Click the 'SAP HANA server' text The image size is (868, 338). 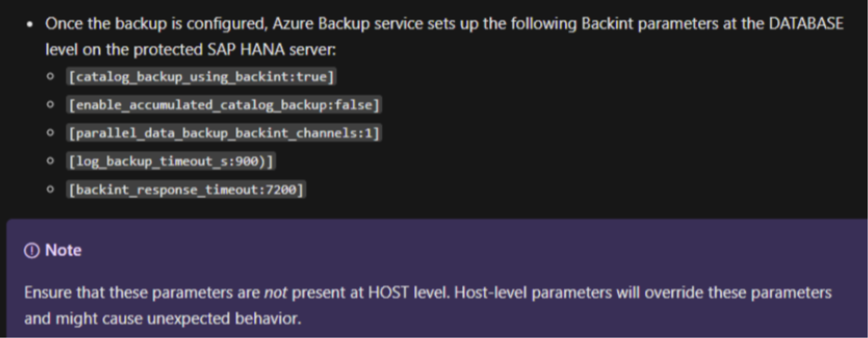[x=271, y=50]
